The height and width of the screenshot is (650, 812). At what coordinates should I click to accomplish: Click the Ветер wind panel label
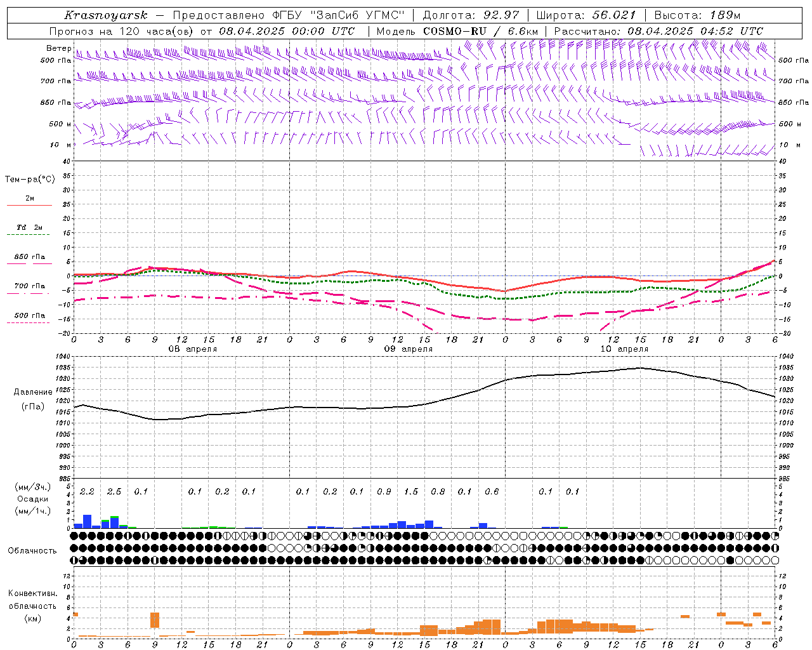click(58, 48)
